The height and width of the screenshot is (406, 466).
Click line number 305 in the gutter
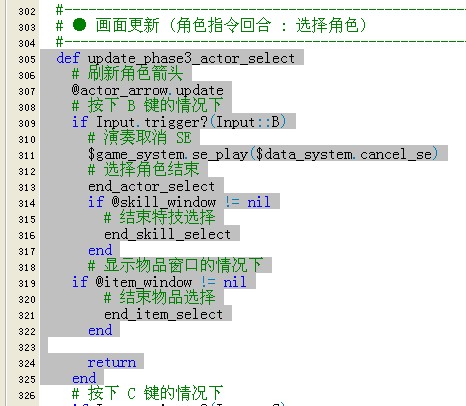(x=27, y=59)
